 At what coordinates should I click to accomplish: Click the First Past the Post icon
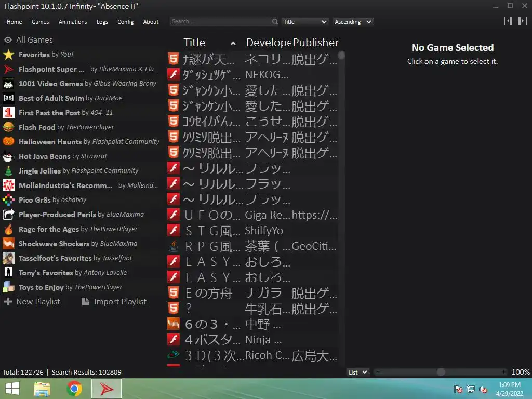point(8,113)
